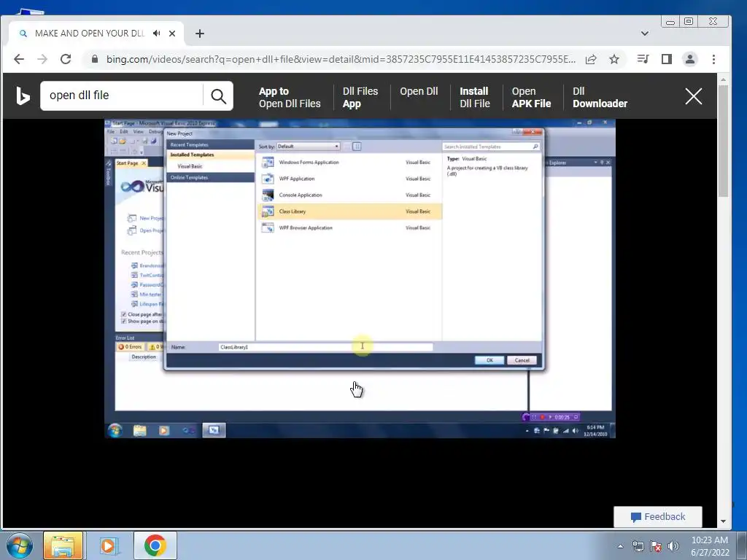
Task: Click the Chrome taskbar icon
Action: 155,545
